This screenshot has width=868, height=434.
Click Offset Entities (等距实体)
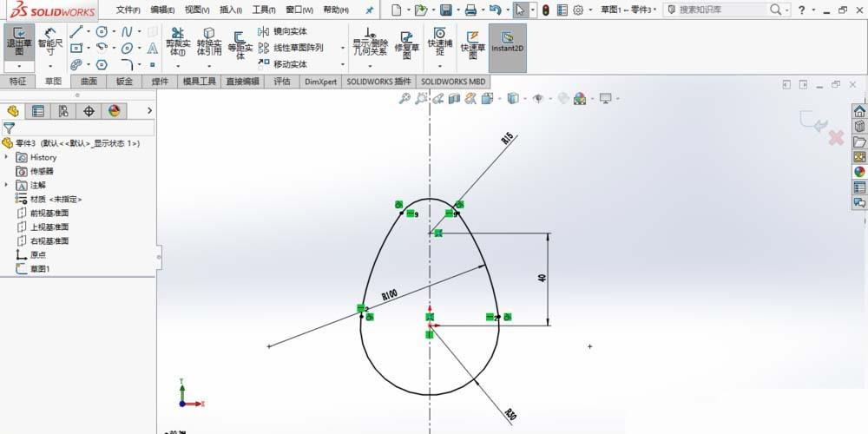point(240,45)
